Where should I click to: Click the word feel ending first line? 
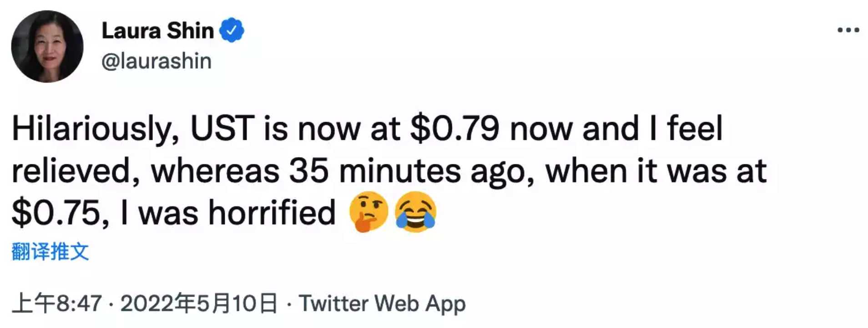tap(695, 129)
